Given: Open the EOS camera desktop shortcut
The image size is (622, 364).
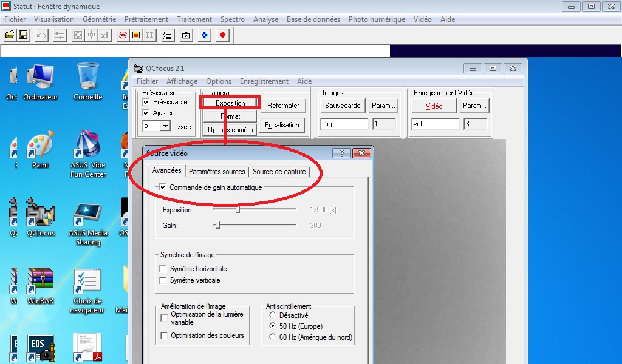Looking at the screenshot, I should tap(40, 349).
